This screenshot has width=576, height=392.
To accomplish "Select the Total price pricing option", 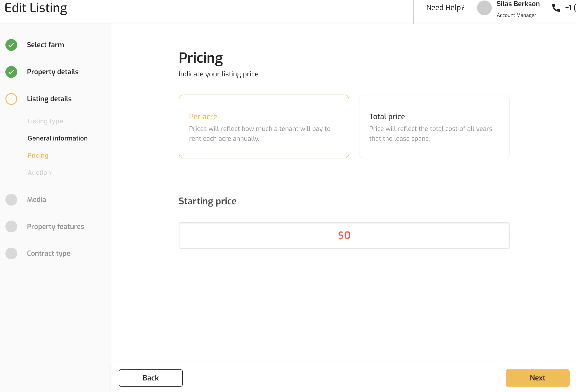I will 434,126.
